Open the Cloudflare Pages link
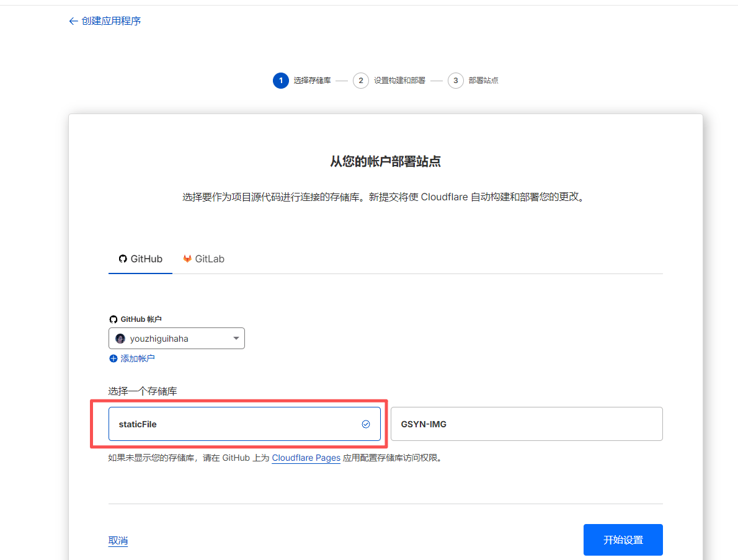The height and width of the screenshot is (560, 738). pos(306,458)
